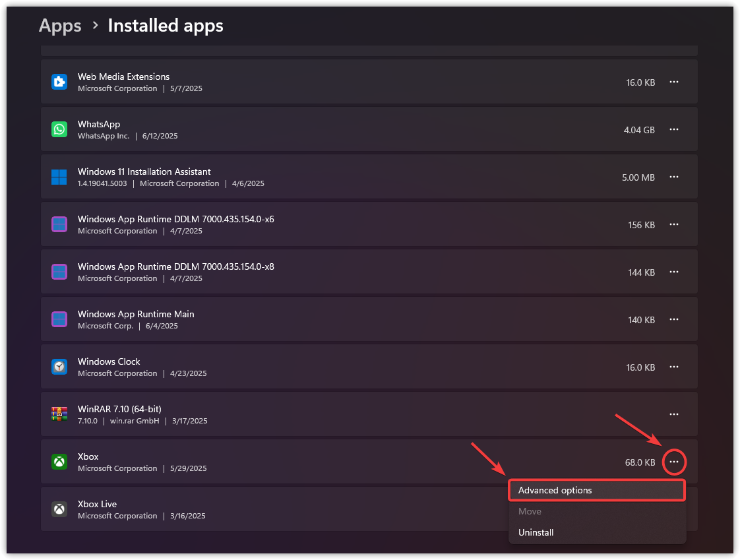The width and height of the screenshot is (740, 560).
Task: Click the Xbox app icon
Action: click(59, 462)
